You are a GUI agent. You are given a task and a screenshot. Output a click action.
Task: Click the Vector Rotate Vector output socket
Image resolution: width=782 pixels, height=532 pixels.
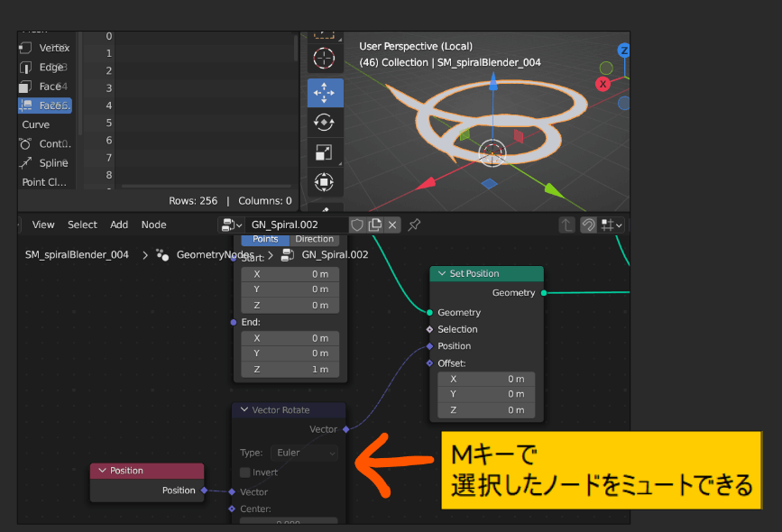click(346, 429)
